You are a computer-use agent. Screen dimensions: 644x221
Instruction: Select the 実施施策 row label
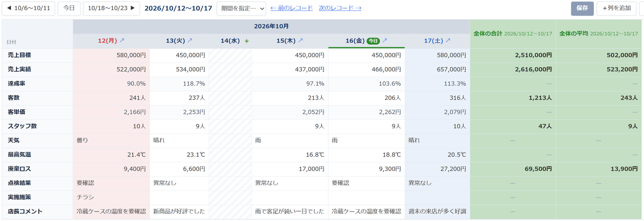(x=38, y=198)
